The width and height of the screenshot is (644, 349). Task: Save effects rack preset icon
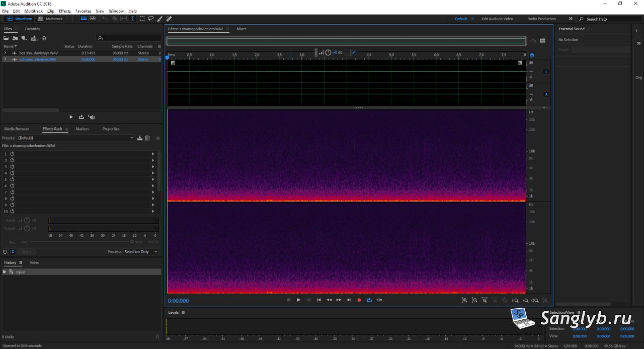(x=140, y=138)
